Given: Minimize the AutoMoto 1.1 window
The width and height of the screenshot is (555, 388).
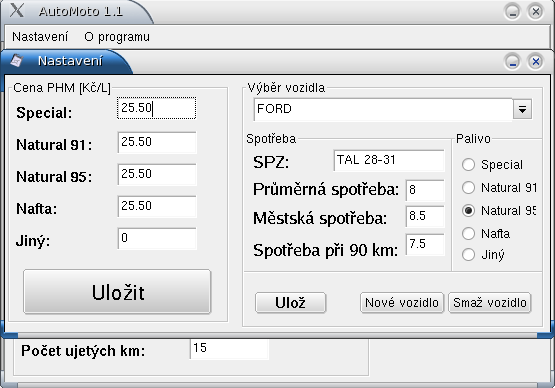Looking at the screenshot, I should tap(512, 12).
